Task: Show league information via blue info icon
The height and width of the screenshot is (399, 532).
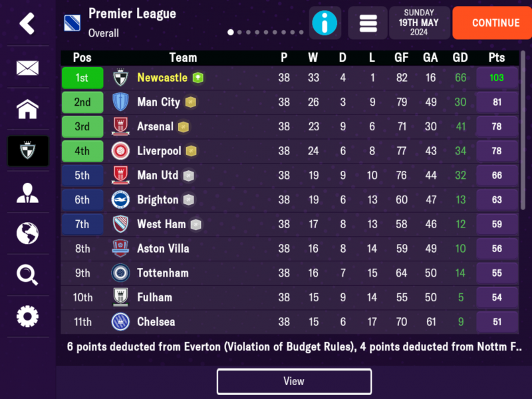Action: (x=325, y=23)
